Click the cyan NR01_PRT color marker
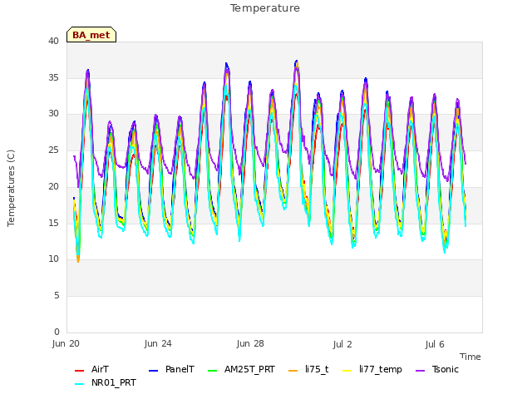Image resolution: width=532 pixels, height=399 pixels. 79,384
